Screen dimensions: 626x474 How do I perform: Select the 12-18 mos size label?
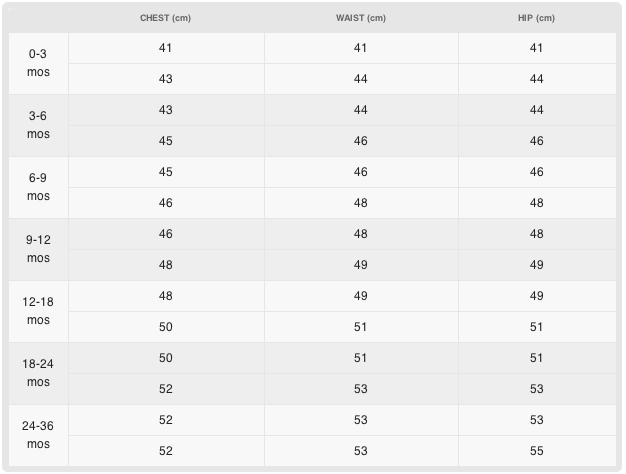click(38, 311)
